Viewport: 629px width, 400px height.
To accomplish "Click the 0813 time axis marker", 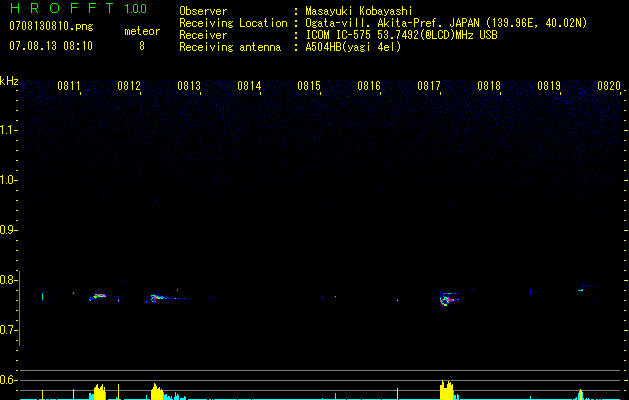I will click(x=189, y=85).
